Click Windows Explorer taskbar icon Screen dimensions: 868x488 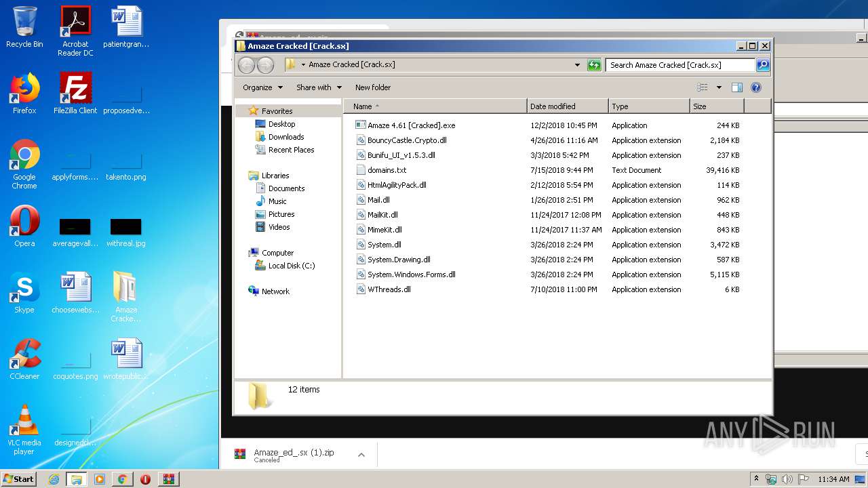point(76,479)
